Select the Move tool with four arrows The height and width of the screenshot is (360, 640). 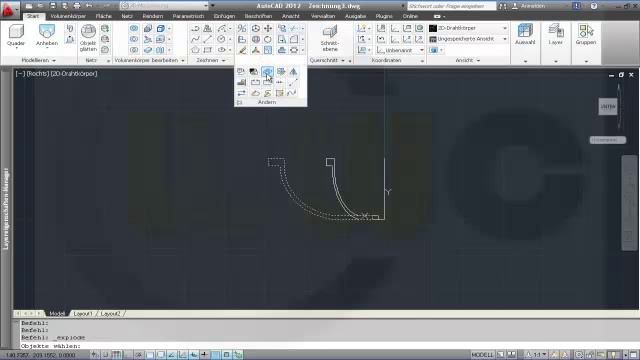coord(268,28)
